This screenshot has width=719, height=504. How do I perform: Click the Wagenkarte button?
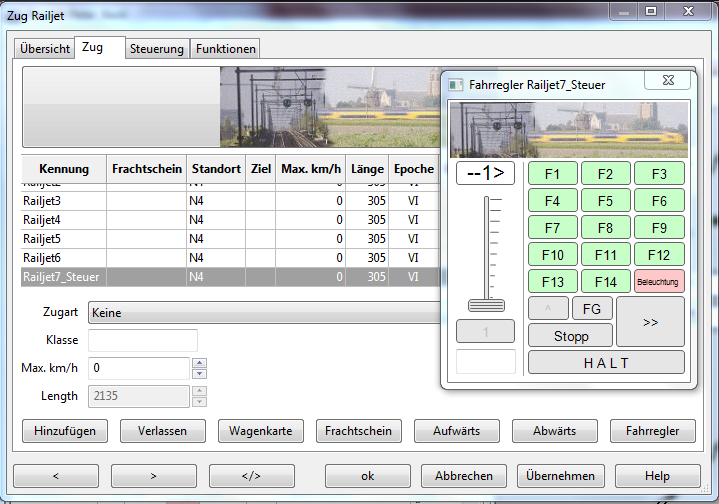261,431
